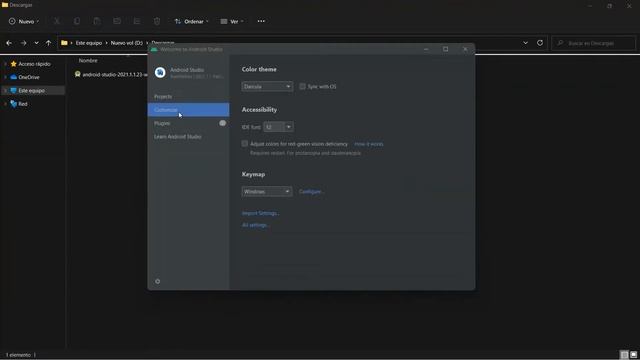Click Este equipo in the address bar breadcrumb

coord(89,43)
